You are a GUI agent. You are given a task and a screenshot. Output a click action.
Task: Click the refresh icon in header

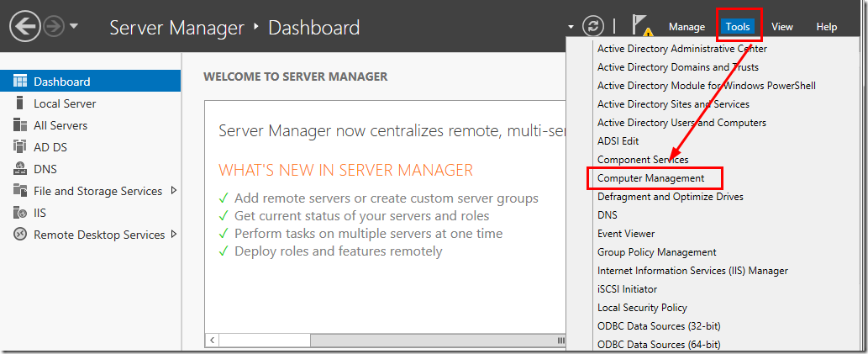click(593, 27)
